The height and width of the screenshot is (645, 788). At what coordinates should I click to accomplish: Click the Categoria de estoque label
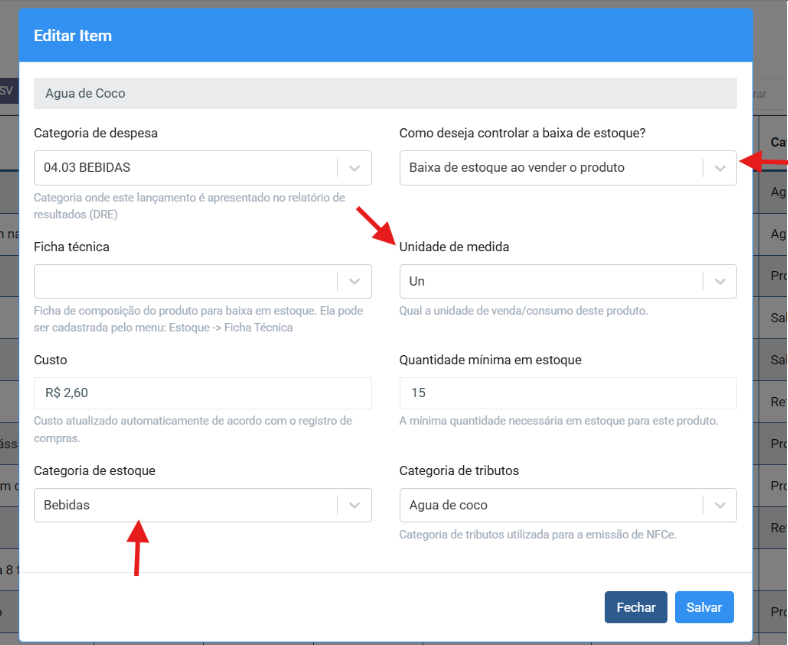pyautogui.click(x=94, y=471)
